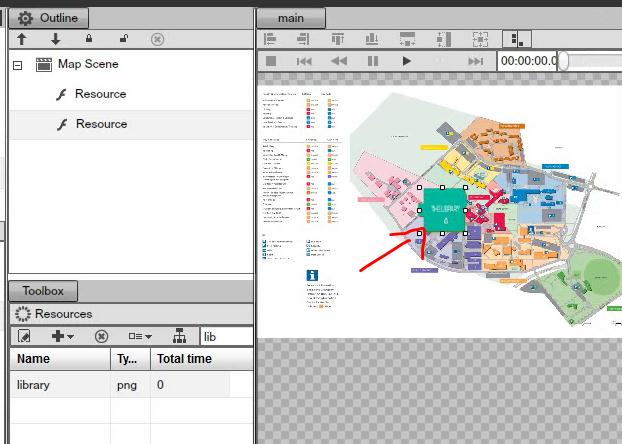Image resolution: width=622 pixels, height=444 pixels.
Task: Align selected objects to left edge
Action: click(x=270, y=39)
